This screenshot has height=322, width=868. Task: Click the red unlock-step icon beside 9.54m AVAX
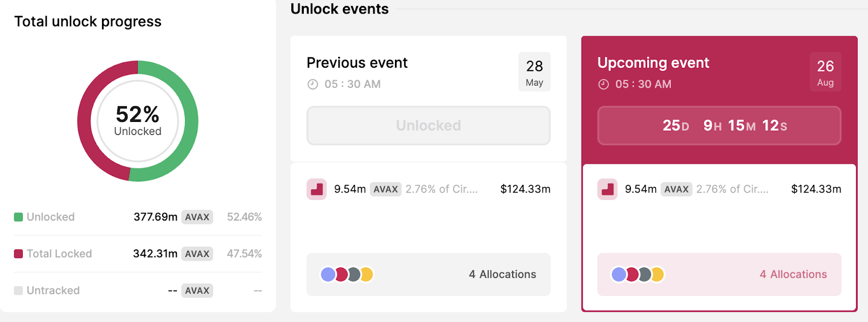[316, 190]
